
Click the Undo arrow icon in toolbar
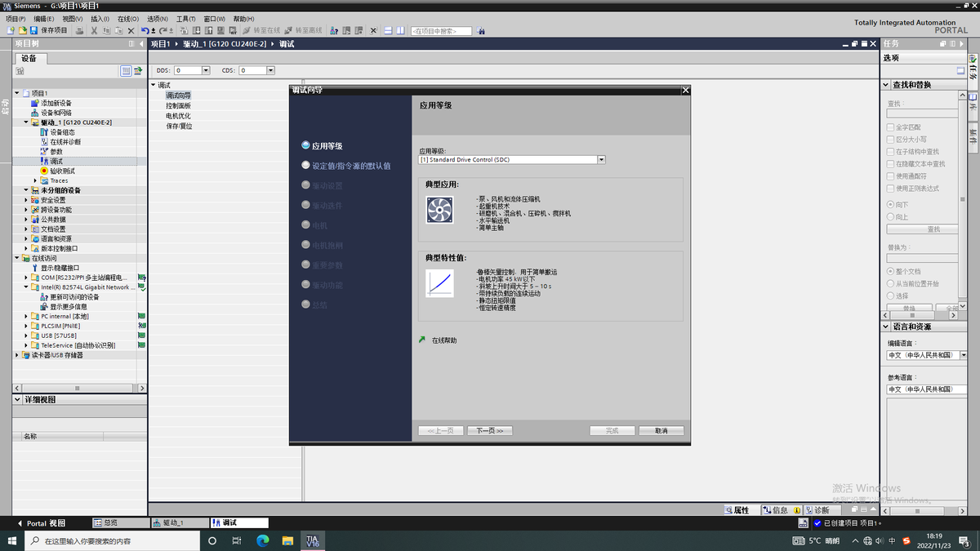[145, 30]
